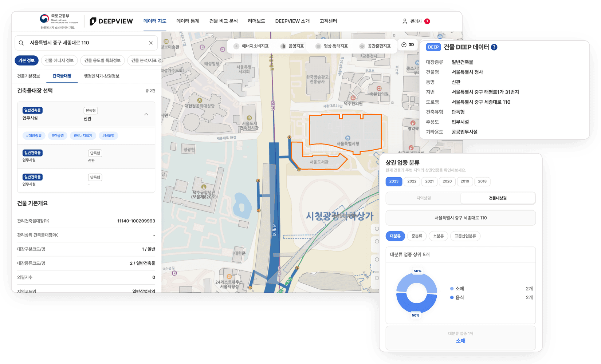601x364 pixels.
Task: Click the 유본한의원 medical marker
Action: point(379,88)
